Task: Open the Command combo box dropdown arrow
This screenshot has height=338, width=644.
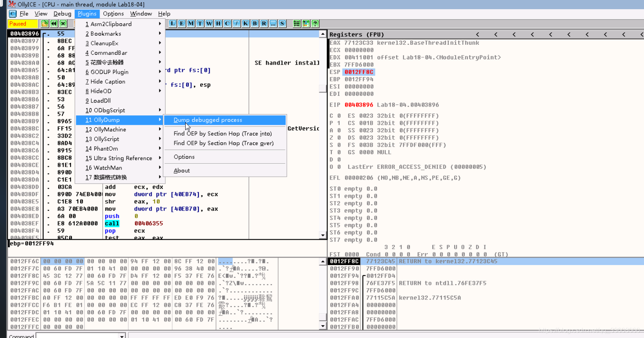Action: pyautogui.click(x=122, y=336)
